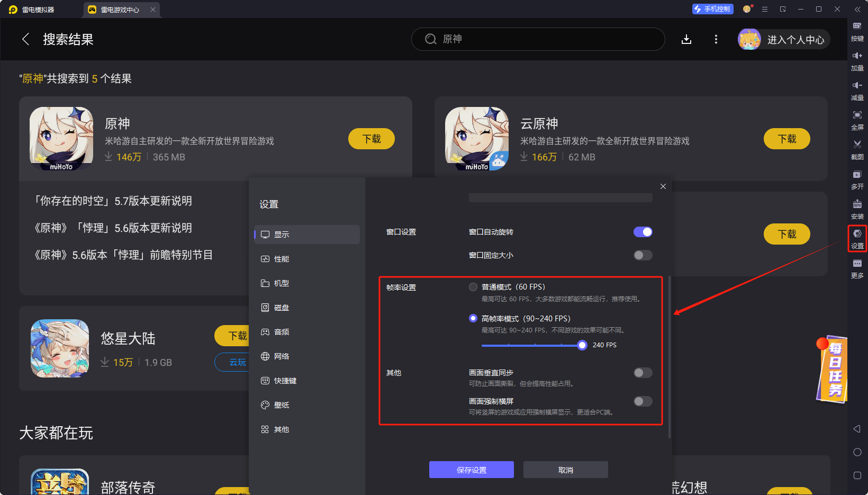Image resolution: width=868 pixels, height=495 pixels.
Task: Open 《原神》5.6版本「悖理」前瞻特别节目 article
Action: click(x=123, y=255)
